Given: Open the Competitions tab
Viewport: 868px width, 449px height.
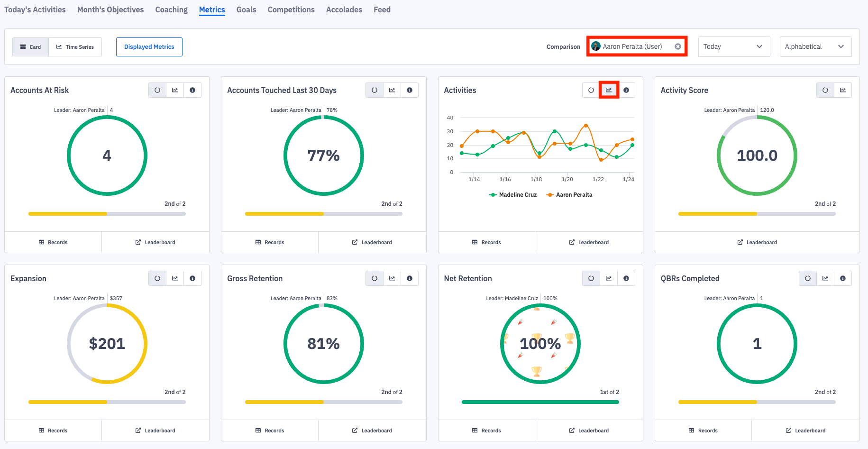Looking at the screenshot, I should coord(291,9).
